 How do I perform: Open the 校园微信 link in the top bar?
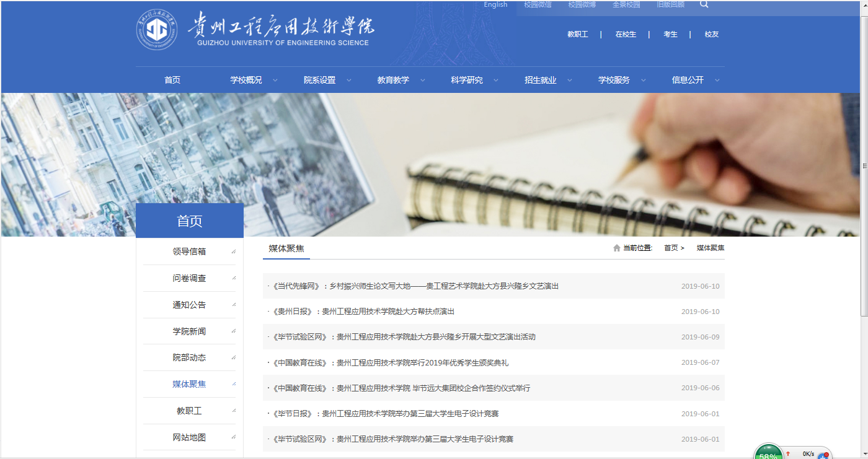pyautogui.click(x=538, y=4)
